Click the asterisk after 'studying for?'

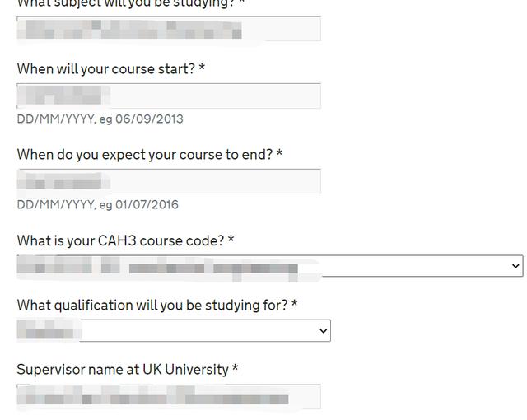pyautogui.click(x=294, y=304)
